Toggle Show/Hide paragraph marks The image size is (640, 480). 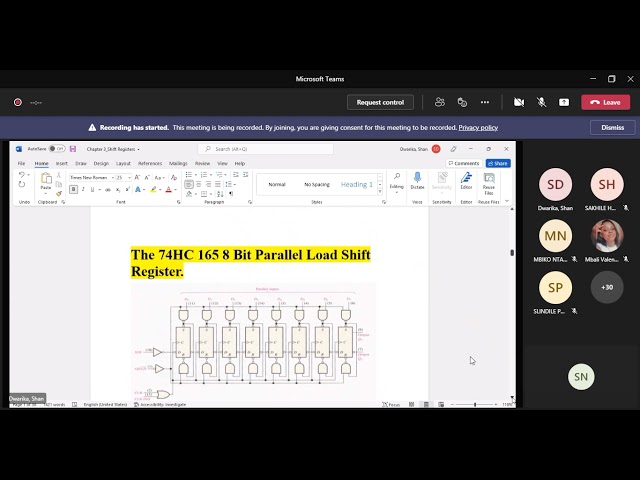click(x=231, y=194)
